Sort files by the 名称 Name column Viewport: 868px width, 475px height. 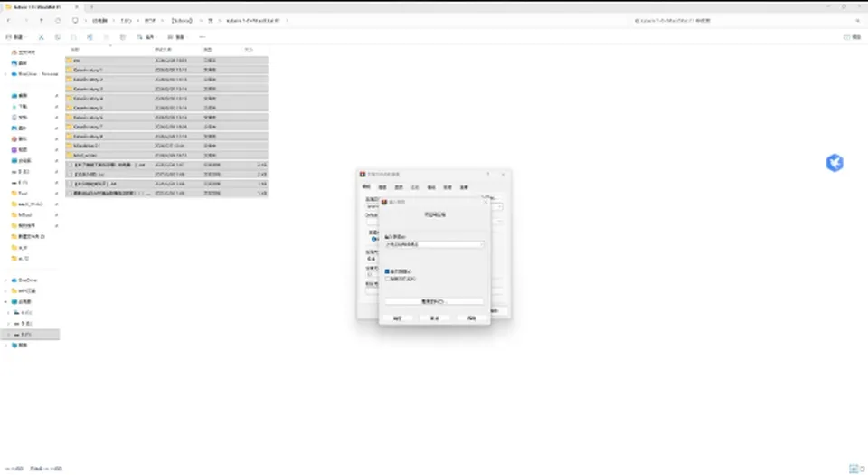coord(75,50)
